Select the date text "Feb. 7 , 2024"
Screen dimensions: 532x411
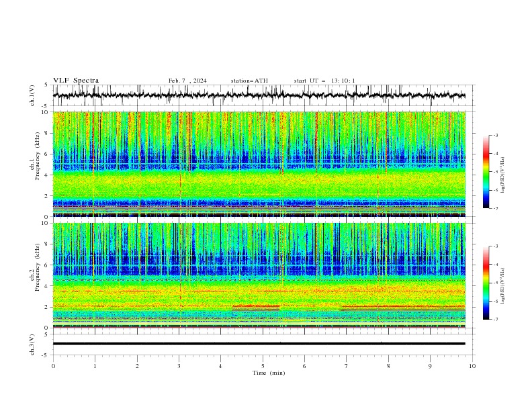[x=187, y=81]
